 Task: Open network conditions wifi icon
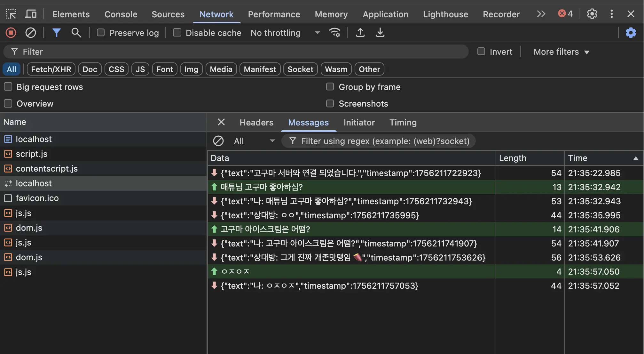click(334, 33)
